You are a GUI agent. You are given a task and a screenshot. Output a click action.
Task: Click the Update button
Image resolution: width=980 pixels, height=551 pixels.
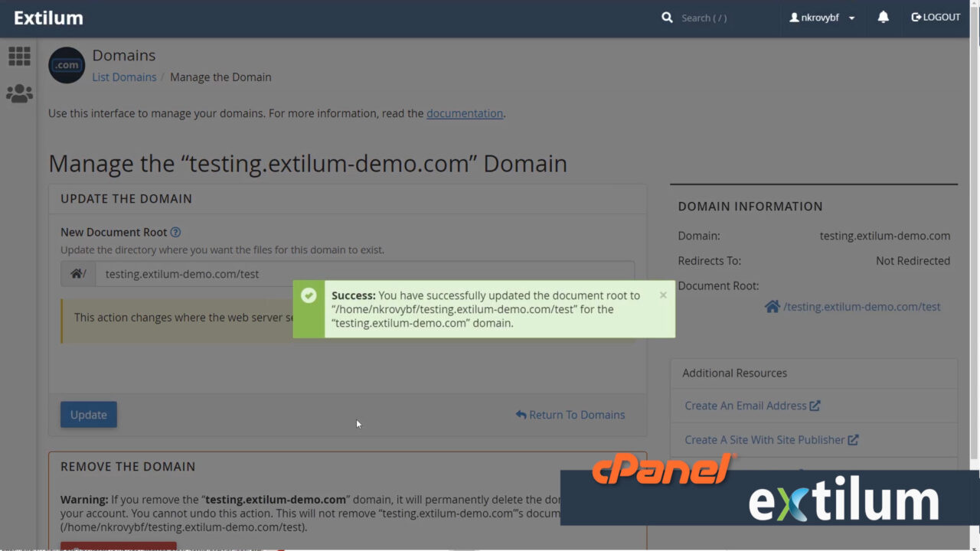tap(88, 414)
